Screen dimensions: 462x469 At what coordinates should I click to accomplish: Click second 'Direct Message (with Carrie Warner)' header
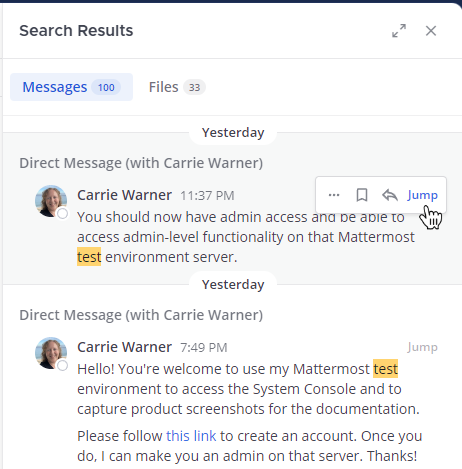click(x=141, y=315)
